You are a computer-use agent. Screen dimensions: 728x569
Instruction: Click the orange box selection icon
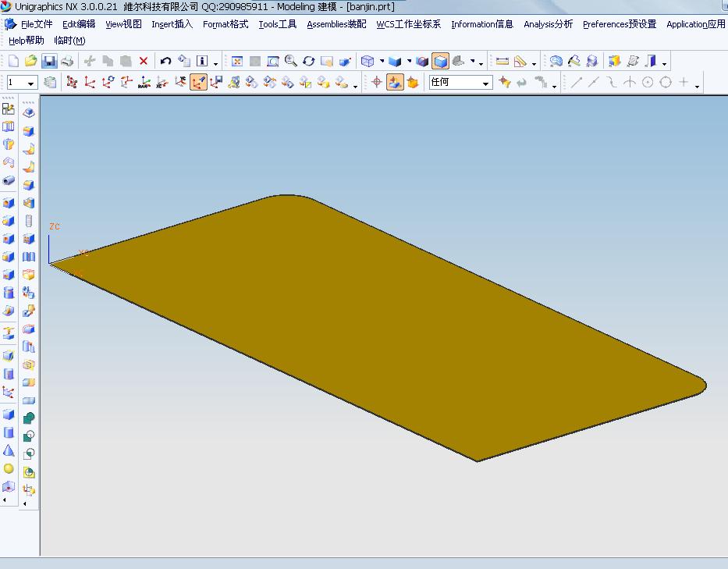click(413, 83)
